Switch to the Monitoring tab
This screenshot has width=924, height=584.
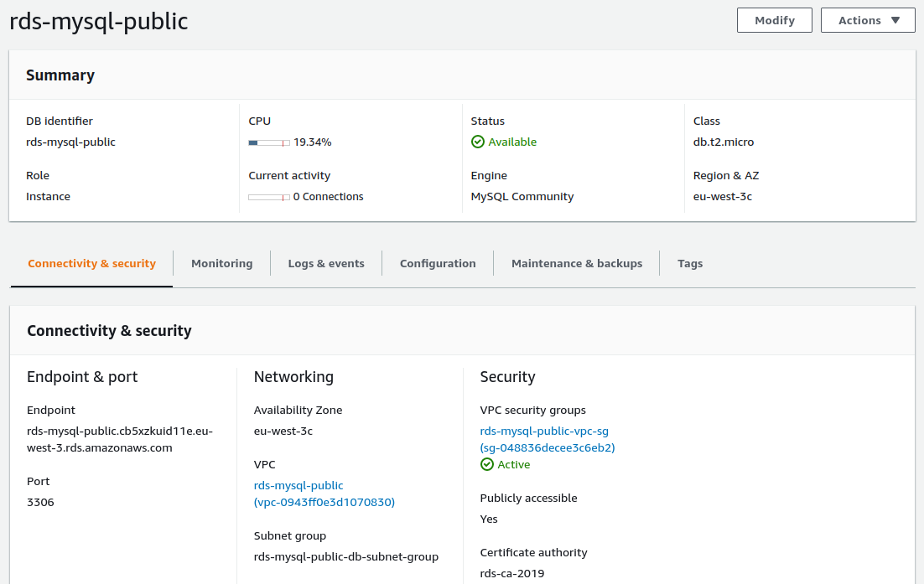(221, 264)
